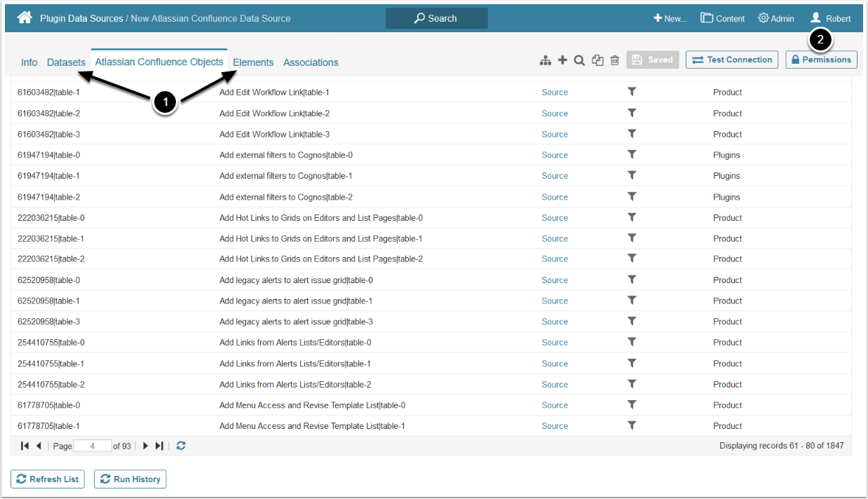Go to previous page of grid
This screenshot has width=868, height=499.
(39, 446)
